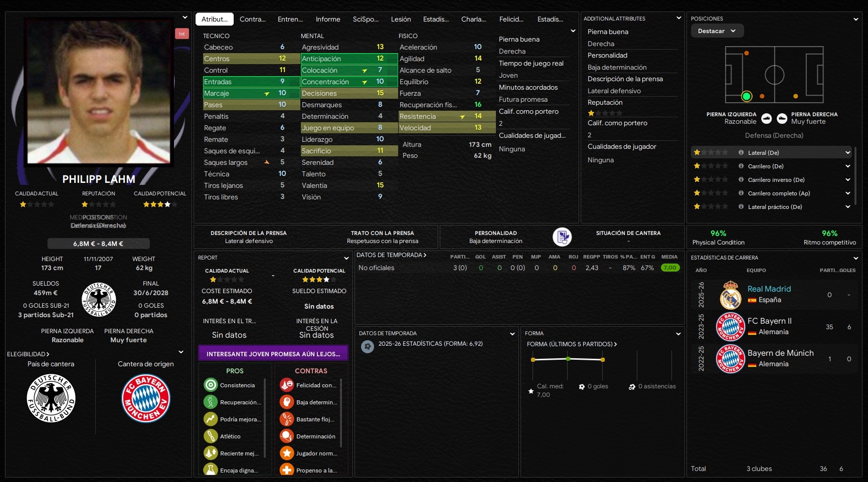Open the Posiciones panel dropdown arrow
The width and height of the screenshot is (868, 482).
point(856,19)
